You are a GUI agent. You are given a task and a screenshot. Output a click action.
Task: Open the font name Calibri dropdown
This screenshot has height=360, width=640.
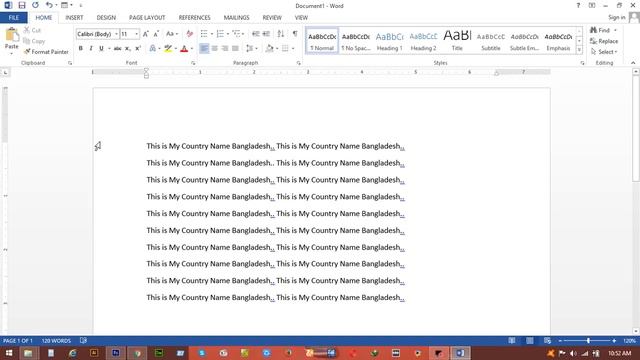coord(116,34)
